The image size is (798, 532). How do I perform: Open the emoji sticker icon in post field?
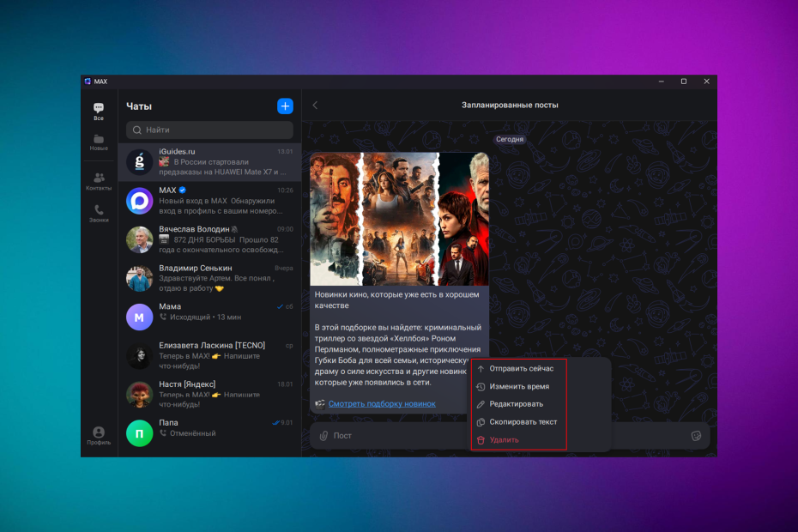[x=696, y=436]
